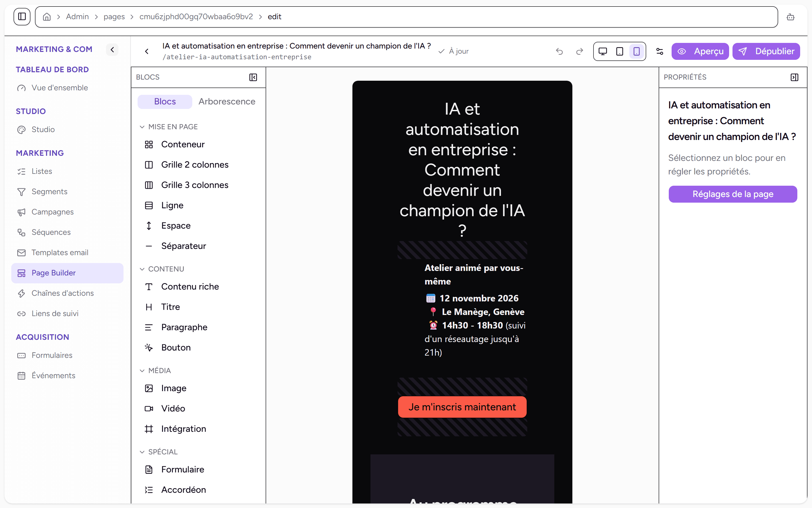Screen dimensions: 812x508
Task: Open the robot assistant icon
Action: pyautogui.click(x=791, y=17)
